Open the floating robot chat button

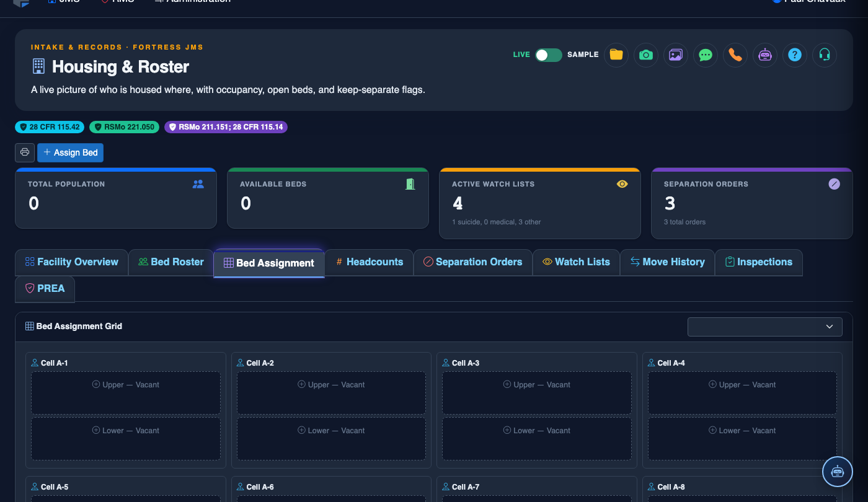pyautogui.click(x=838, y=472)
